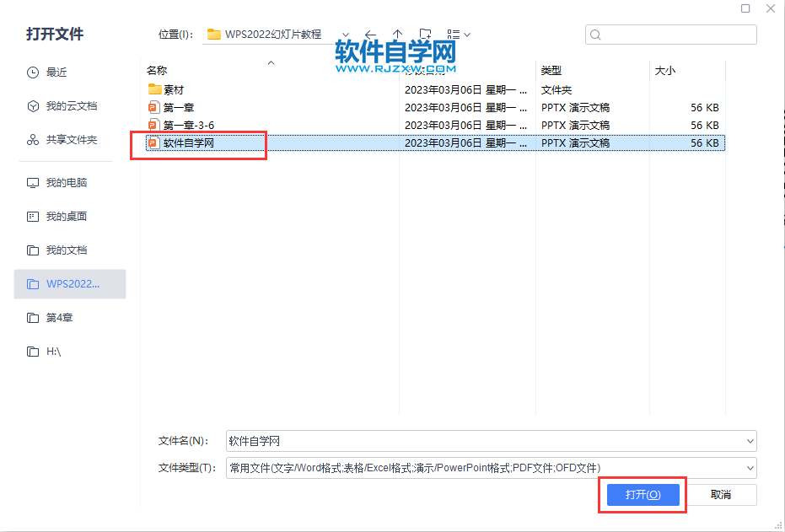Open the 素材 folder

point(174,89)
